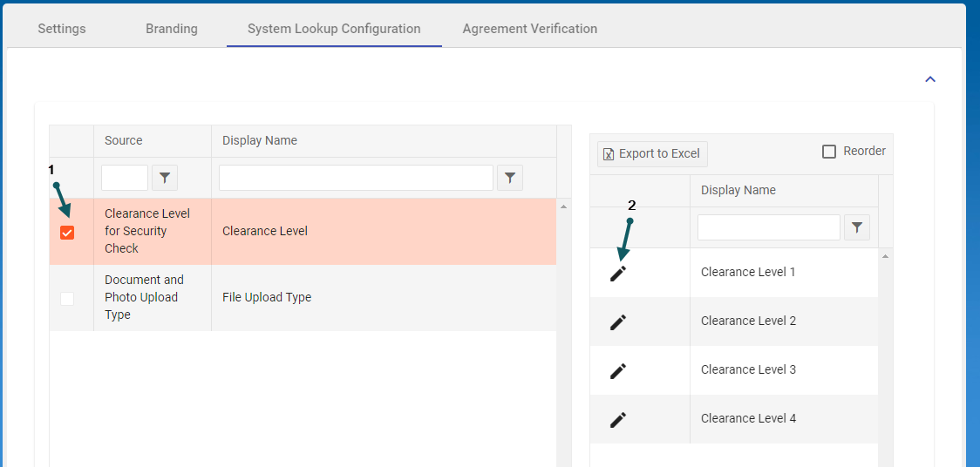Click right panel Display Name filter input

[768, 227]
